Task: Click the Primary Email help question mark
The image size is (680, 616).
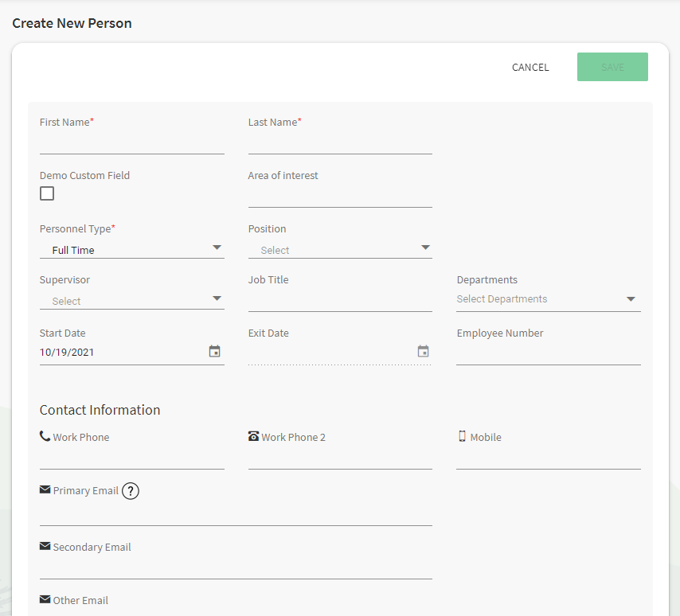Action: 131,491
